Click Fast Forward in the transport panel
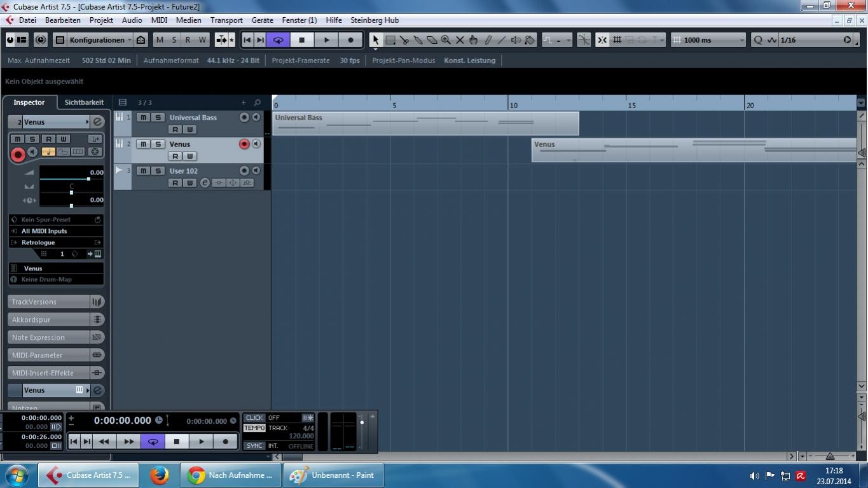This screenshot has height=488, width=868. 129,442
